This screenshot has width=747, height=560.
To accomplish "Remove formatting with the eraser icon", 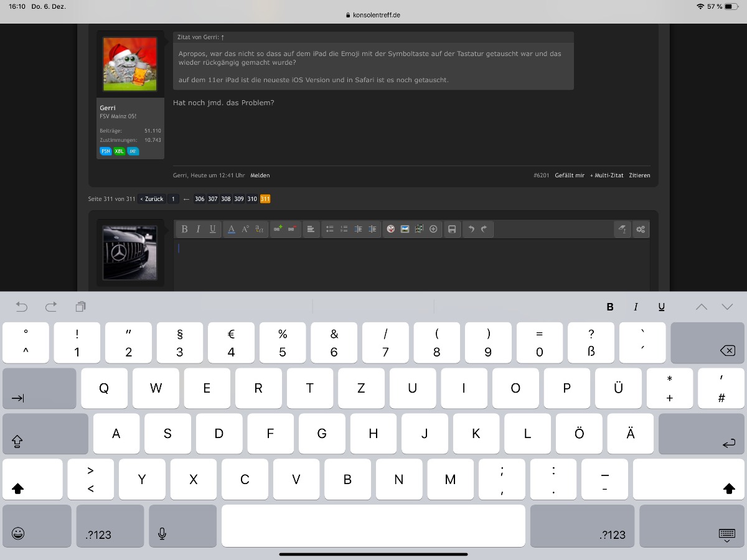I will pyautogui.click(x=622, y=229).
